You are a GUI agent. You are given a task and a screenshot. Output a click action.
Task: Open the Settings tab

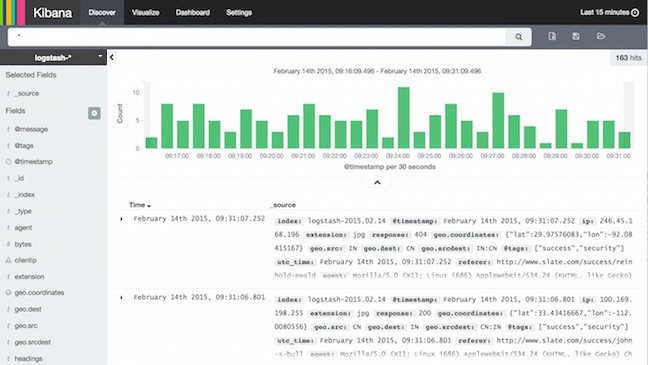tap(239, 12)
